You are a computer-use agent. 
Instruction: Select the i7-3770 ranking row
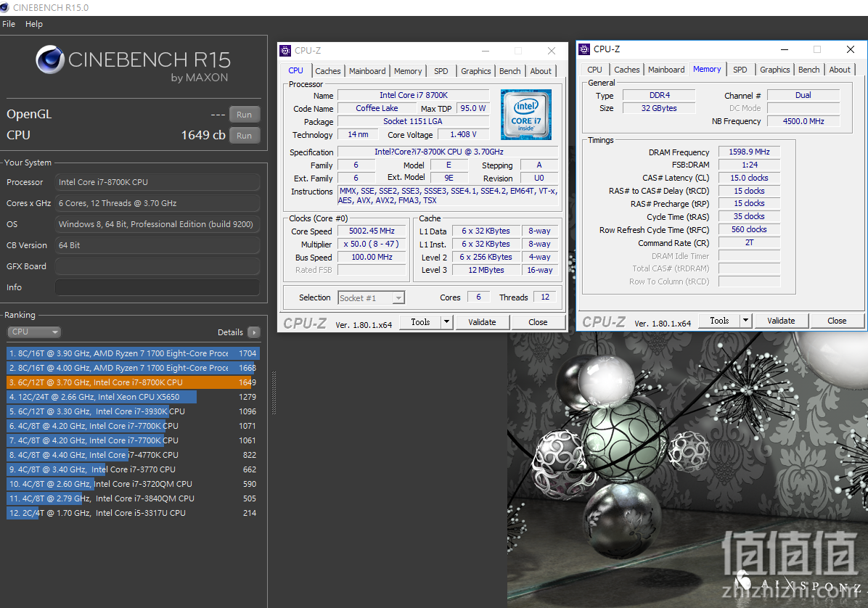(133, 469)
